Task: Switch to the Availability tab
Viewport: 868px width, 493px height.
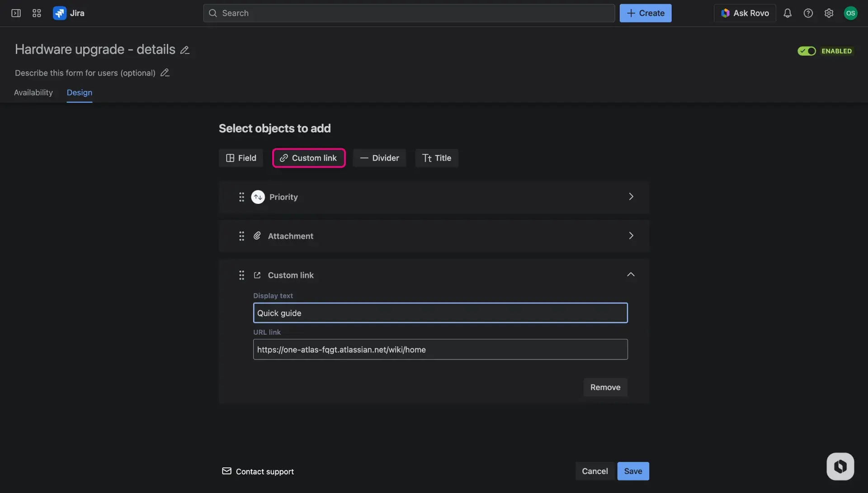Action: tap(33, 93)
